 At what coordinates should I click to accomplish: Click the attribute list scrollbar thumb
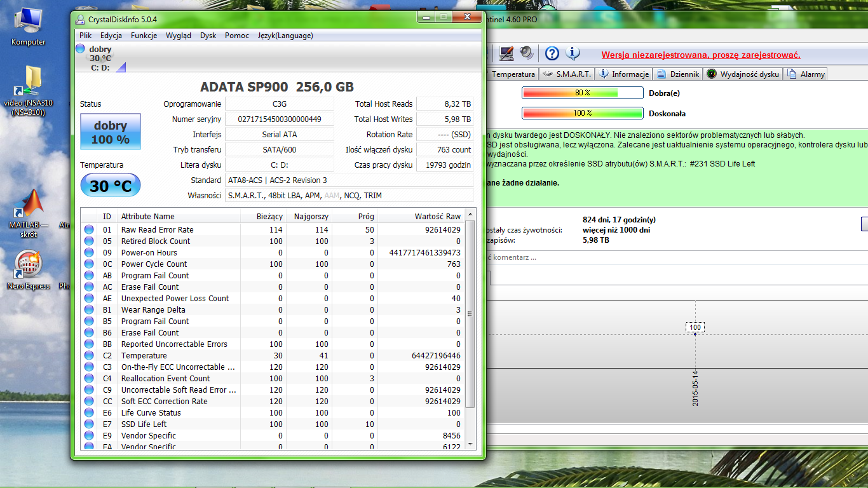click(x=470, y=314)
